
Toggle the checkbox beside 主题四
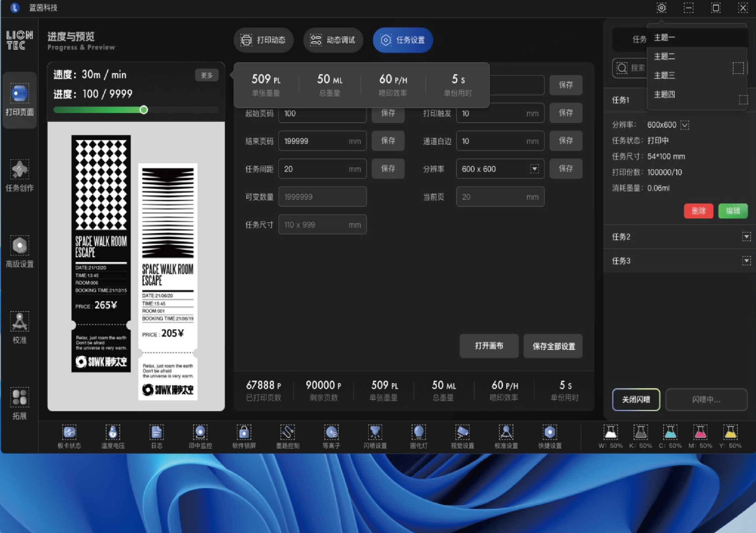[743, 100]
